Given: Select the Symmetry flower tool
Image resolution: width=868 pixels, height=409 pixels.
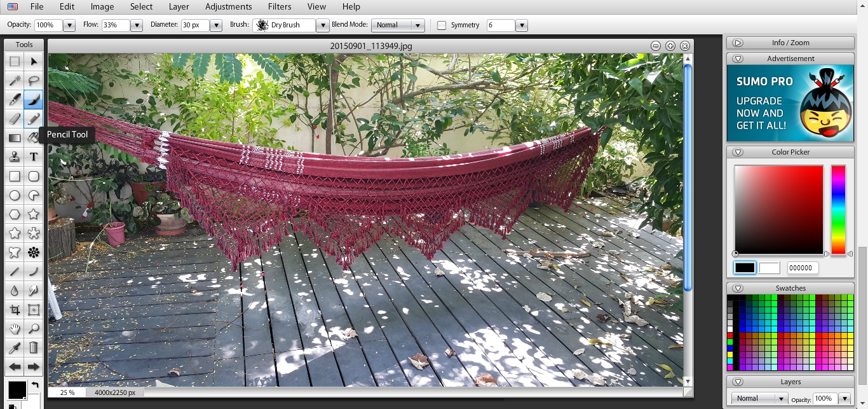Looking at the screenshot, I should click(34, 253).
